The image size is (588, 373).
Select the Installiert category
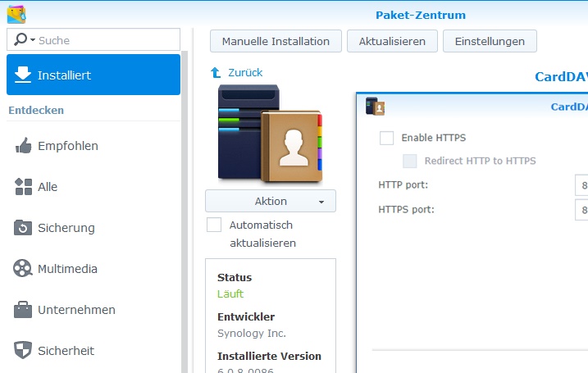93,75
